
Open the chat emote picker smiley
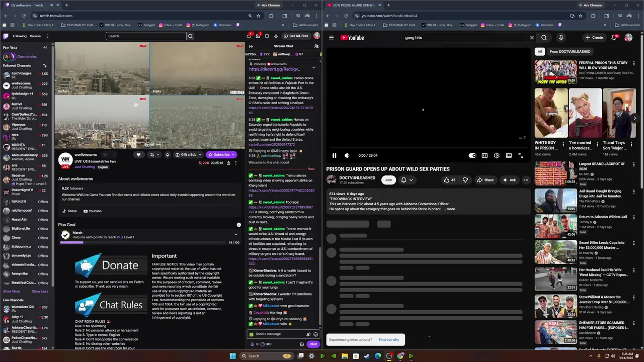click(316, 334)
